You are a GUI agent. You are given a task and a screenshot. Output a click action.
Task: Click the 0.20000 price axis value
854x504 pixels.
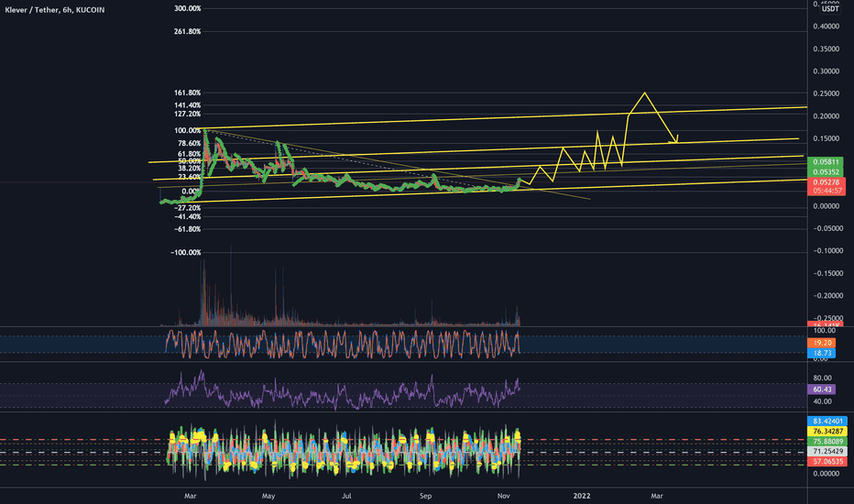coord(826,116)
